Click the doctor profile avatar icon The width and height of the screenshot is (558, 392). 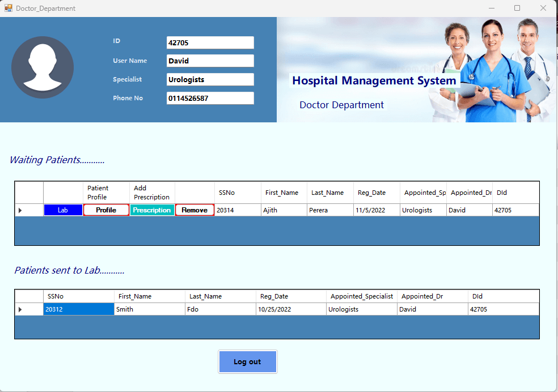click(43, 67)
